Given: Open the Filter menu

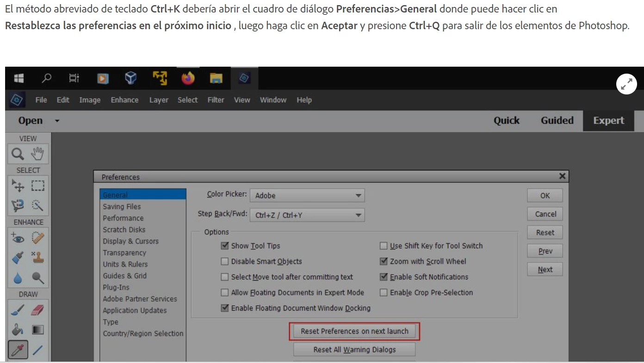Looking at the screenshot, I should click(x=216, y=100).
